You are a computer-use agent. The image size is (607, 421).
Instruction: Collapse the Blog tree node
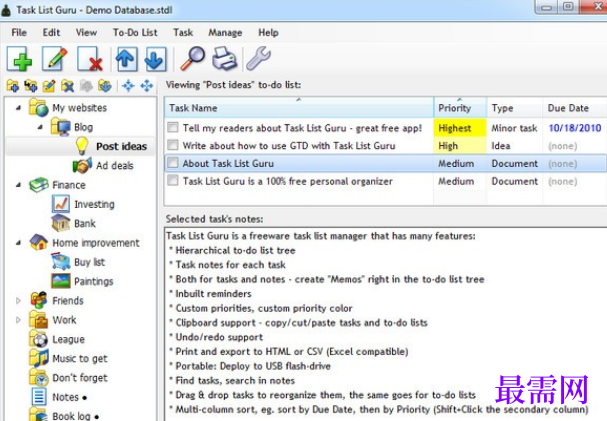coord(40,127)
